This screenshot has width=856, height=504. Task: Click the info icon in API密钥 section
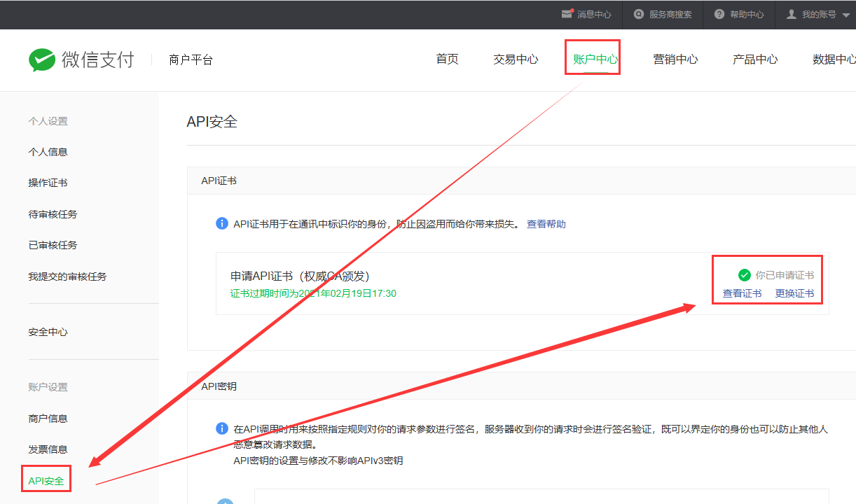click(222, 428)
